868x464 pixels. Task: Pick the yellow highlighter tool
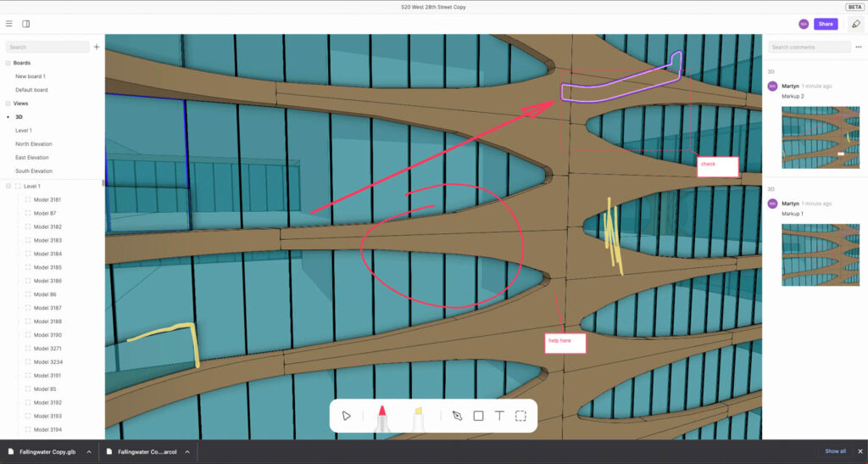[418, 416]
